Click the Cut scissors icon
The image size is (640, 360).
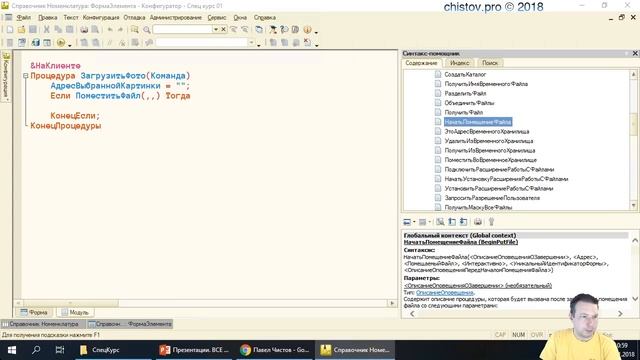(47, 29)
